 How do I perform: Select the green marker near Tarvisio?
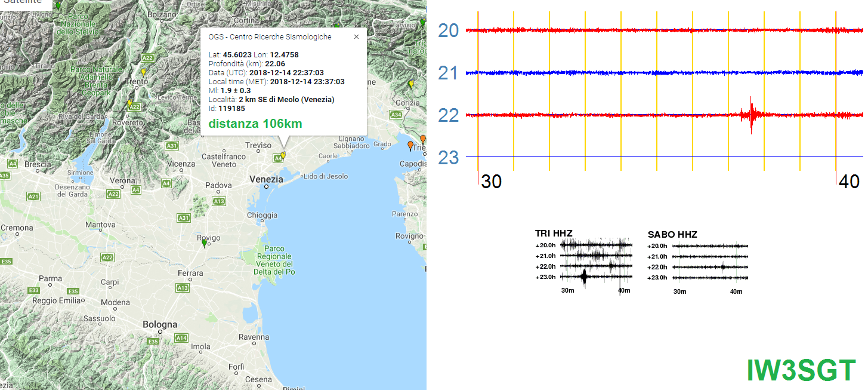point(422,22)
